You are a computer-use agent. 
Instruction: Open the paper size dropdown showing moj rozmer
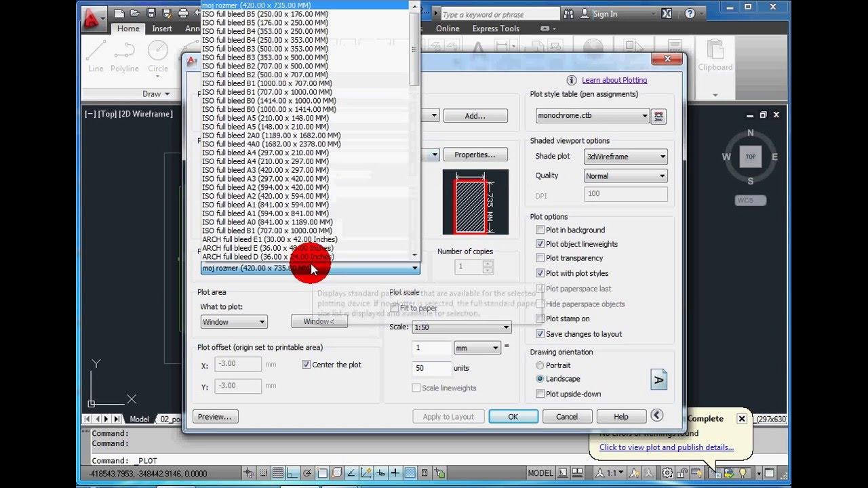pos(311,268)
